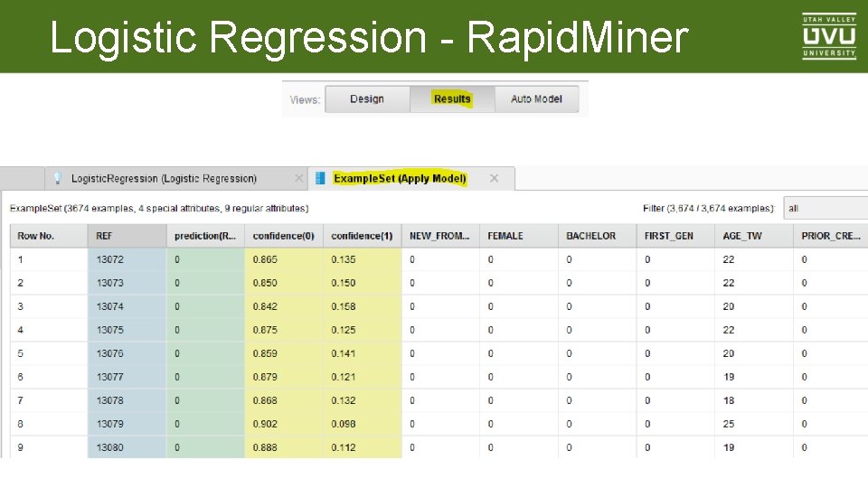Click the BACHELOR column header
Screen dimensions: 868x488
598,236
